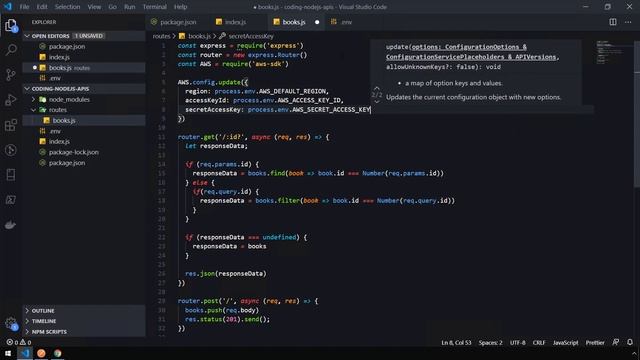640x360 pixels.
Task: Click Ln 8, Col 53 cursor position
Action: [x=456, y=342]
